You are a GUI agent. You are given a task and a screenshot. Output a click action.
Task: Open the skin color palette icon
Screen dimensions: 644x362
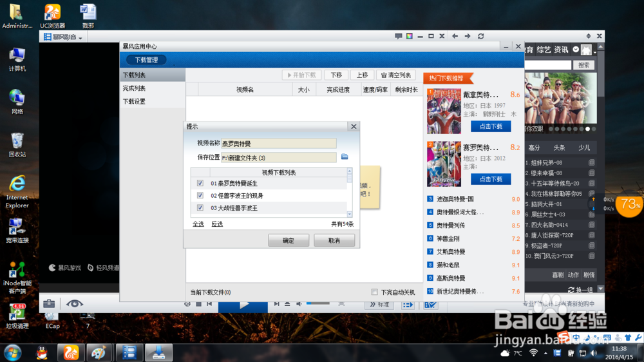tap(410, 36)
